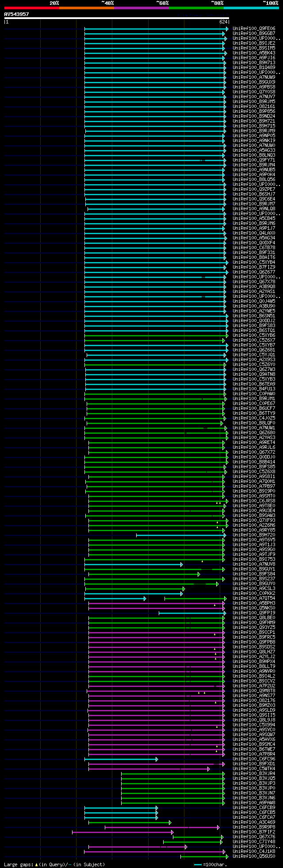This screenshot has height=868, width=283.
Task: Open hit UniRef100_A7QT54
Action: pyautogui.click(x=254, y=598)
